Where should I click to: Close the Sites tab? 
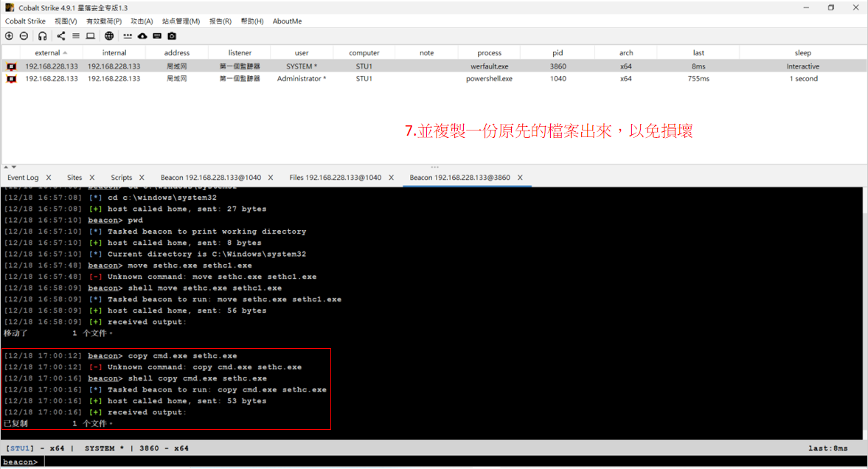[92, 178]
